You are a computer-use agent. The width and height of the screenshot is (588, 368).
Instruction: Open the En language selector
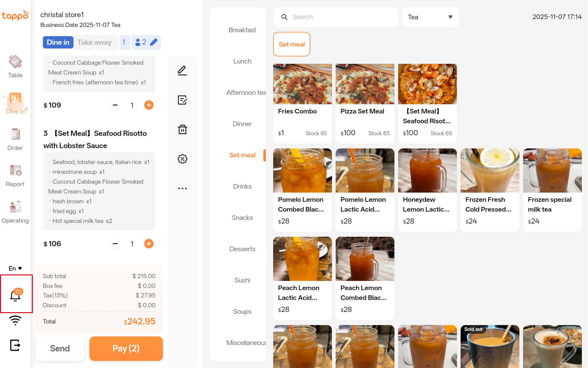click(x=15, y=268)
